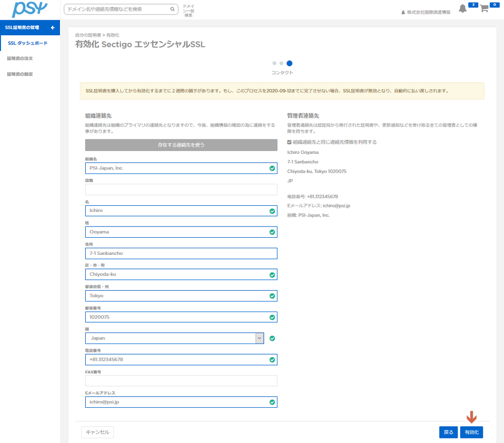Focus the 姓 field containing Ooyama
Image resolution: width=504 pixels, height=443 pixels.
(x=181, y=232)
